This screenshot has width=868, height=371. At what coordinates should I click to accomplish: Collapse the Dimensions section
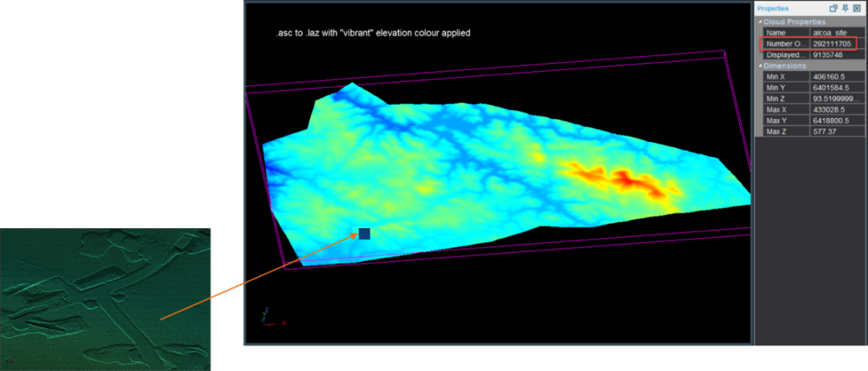click(x=760, y=66)
